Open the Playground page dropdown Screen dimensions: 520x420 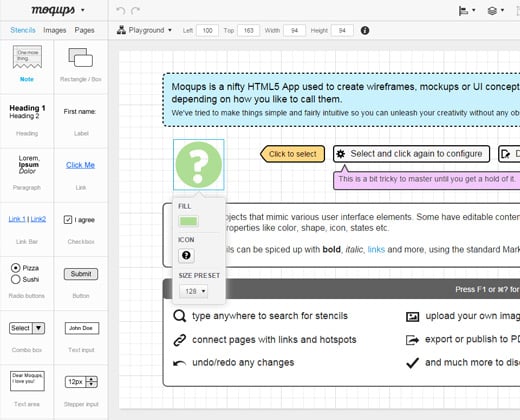click(144, 30)
